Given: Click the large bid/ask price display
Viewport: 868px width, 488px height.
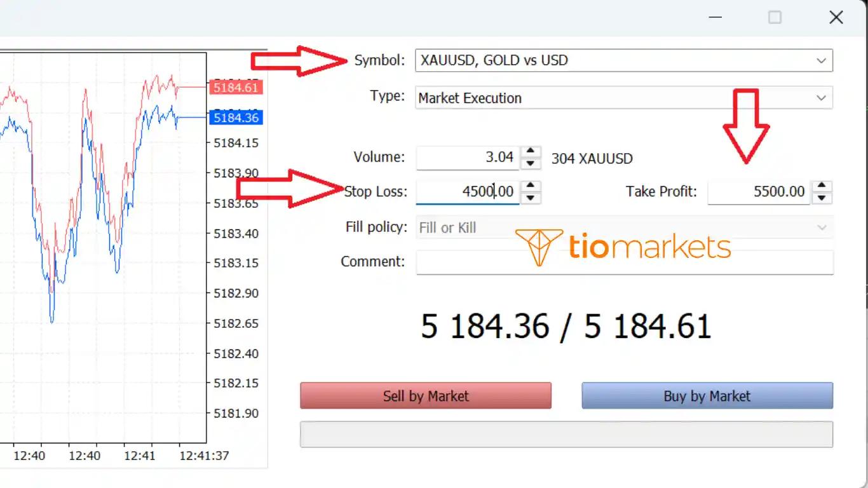Looking at the screenshot, I should [x=566, y=325].
